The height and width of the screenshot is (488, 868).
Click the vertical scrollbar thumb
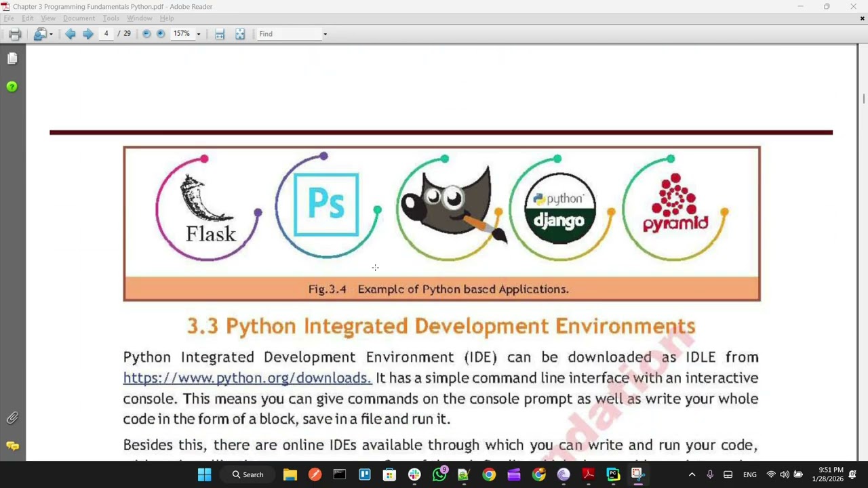click(863, 99)
